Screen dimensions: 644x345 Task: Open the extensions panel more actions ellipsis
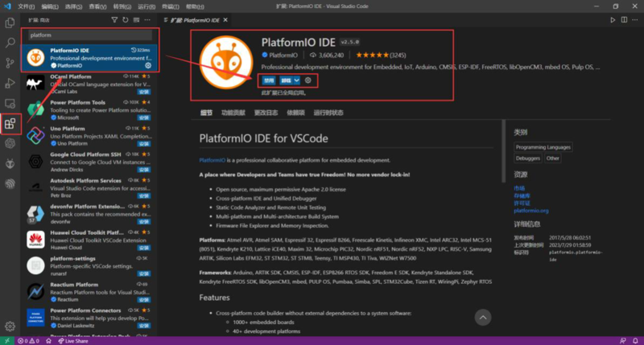click(x=147, y=18)
